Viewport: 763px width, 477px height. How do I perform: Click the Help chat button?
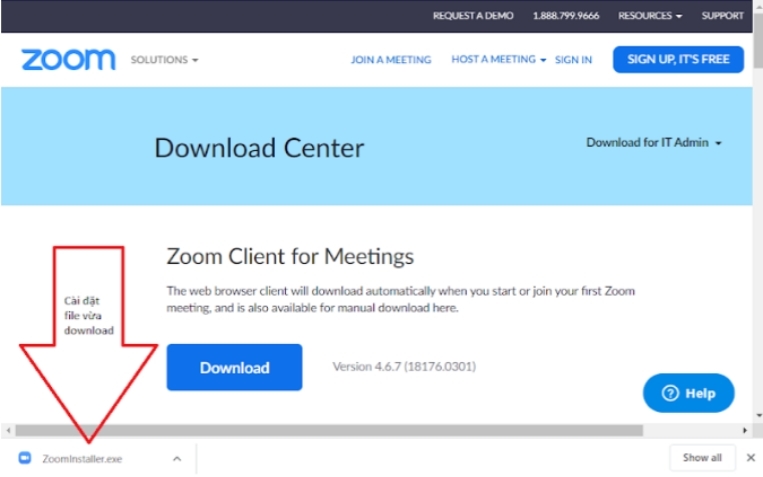[x=688, y=393]
